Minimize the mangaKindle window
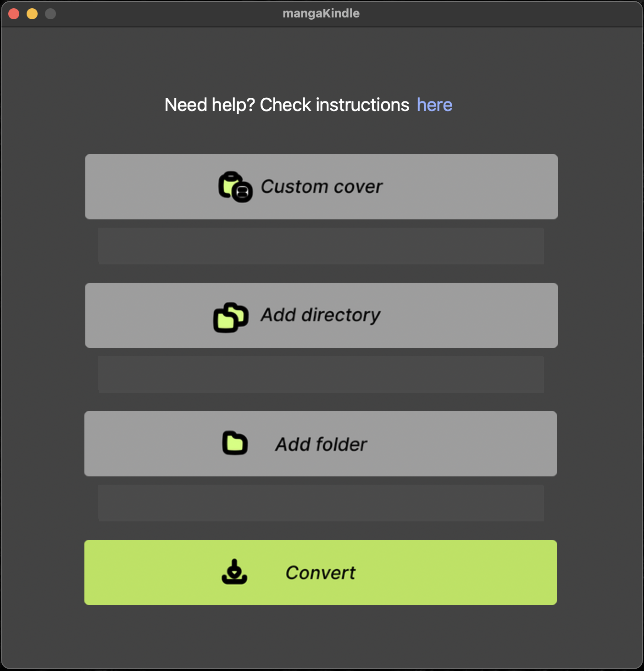The height and width of the screenshot is (671, 644). pos(32,14)
